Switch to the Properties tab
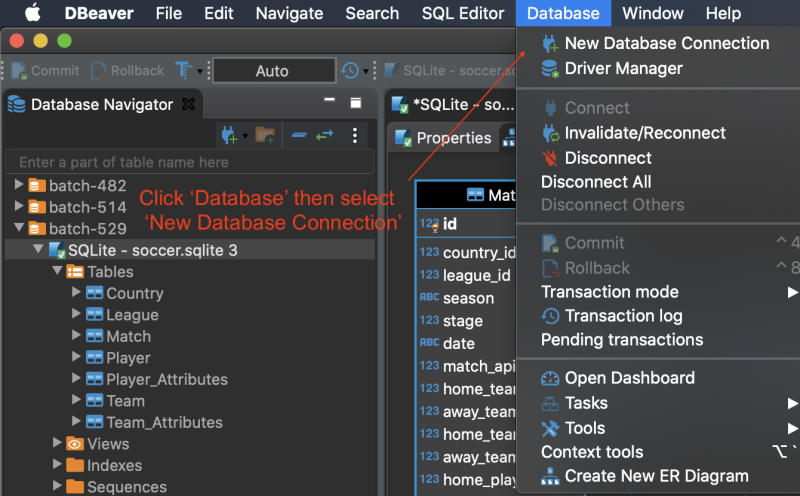The width and height of the screenshot is (800, 496). coord(444,138)
